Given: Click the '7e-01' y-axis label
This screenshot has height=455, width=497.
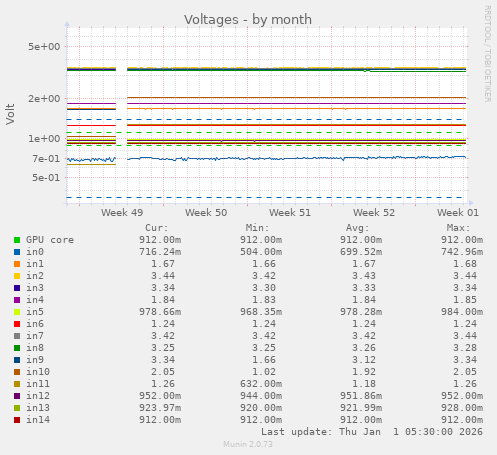Looking at the screenshot, I should tap(46, 159).
